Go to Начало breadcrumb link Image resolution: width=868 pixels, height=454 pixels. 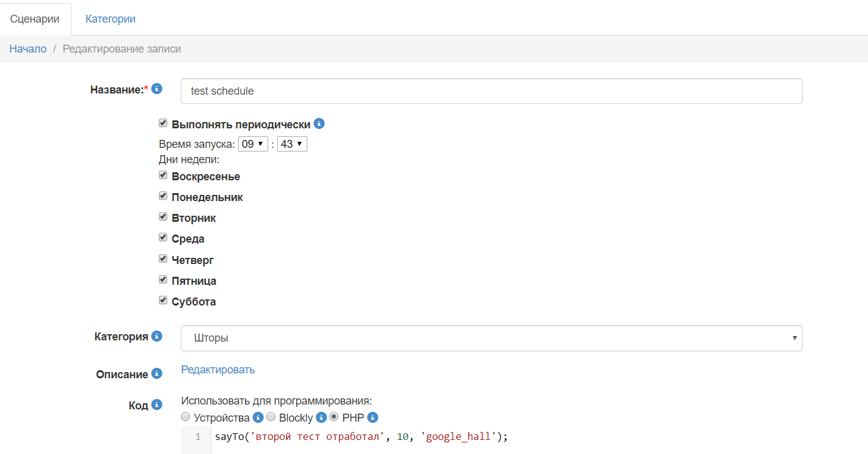point(28,49)
